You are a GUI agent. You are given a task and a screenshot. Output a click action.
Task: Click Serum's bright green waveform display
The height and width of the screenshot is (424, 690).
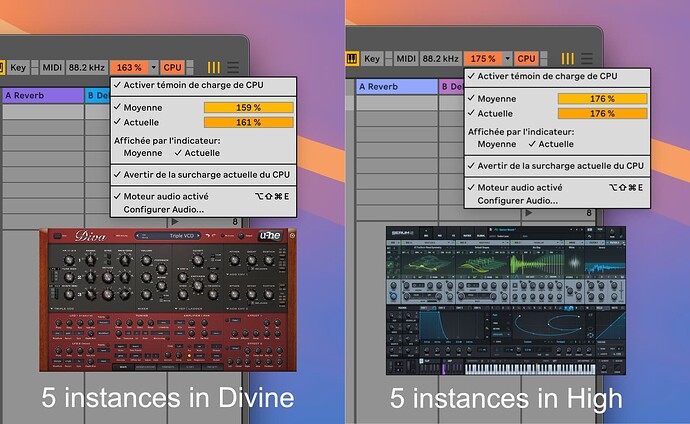pos(537,265)
